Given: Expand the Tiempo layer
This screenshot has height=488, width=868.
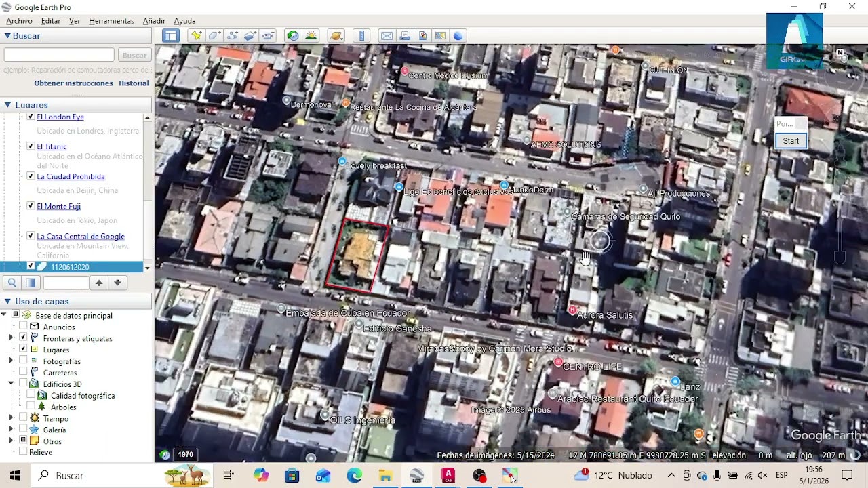Looking at the screenshot, I should (11, 418).
